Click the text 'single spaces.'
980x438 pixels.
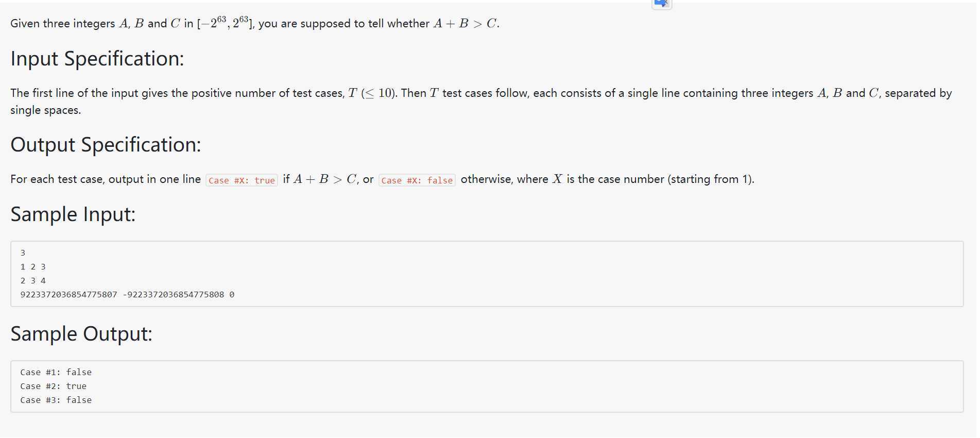pyautogui.click(x=46, y=110)
